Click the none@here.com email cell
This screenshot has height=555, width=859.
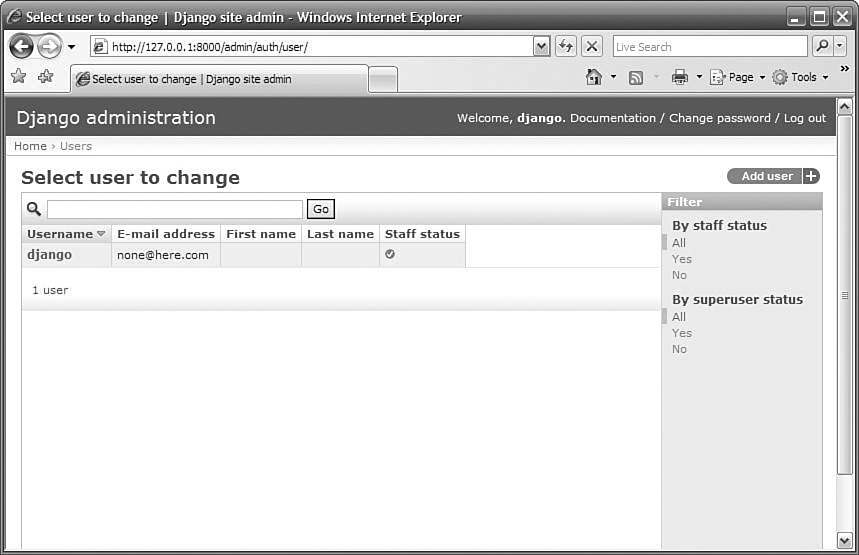point(163,255)
